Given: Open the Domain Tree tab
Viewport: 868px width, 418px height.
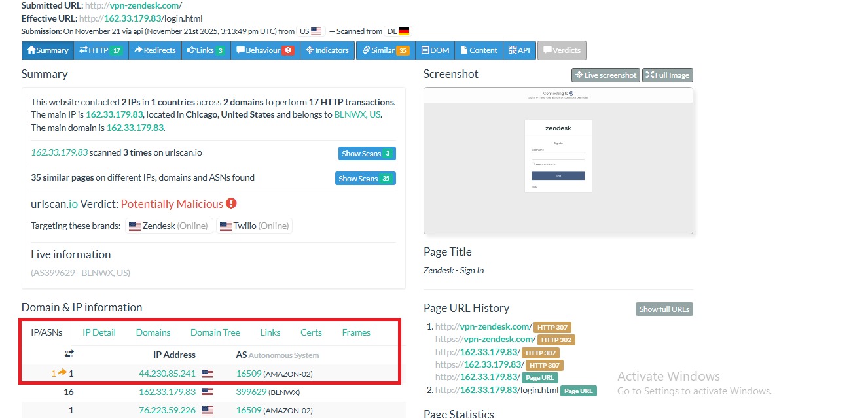Looking at the screenshot, I should tap(215, 332).
